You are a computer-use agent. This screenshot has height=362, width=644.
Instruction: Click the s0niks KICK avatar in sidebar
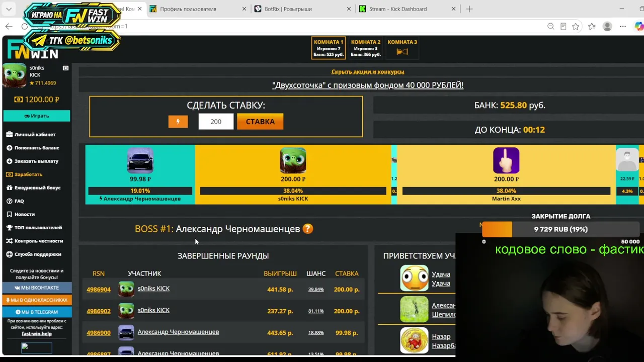(15, 75)
